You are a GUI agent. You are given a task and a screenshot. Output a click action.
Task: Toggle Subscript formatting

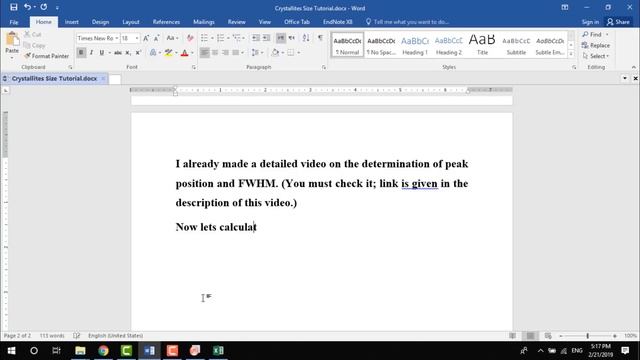128,53
